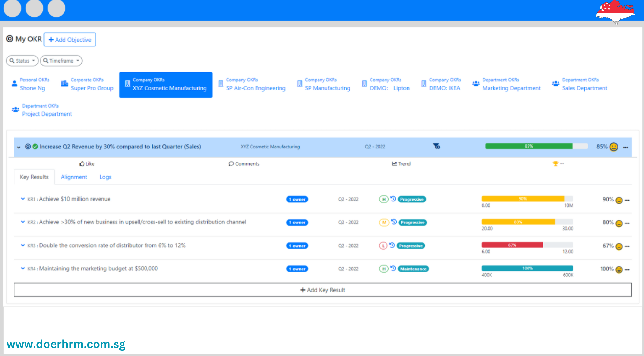This screenshot has height=356, width=644.
Task: Click the Add Objective button
Action: (x=70, y=40)
